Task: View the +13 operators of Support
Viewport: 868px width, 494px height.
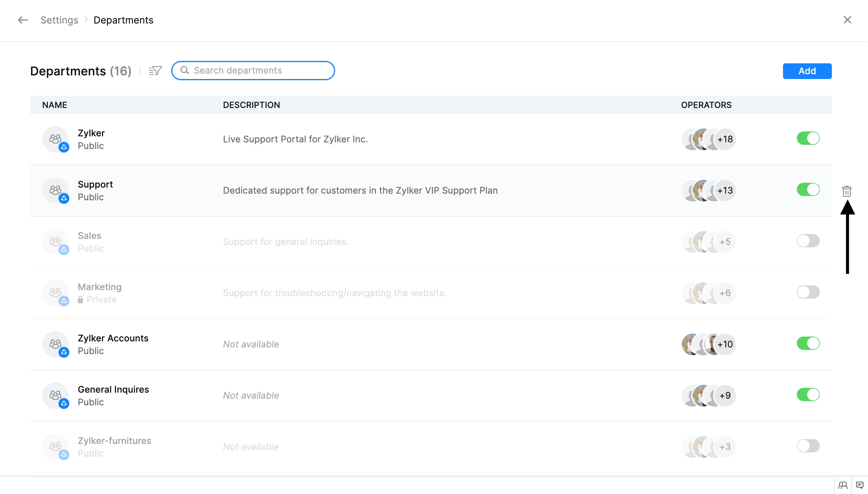Action: coord(725,190)
